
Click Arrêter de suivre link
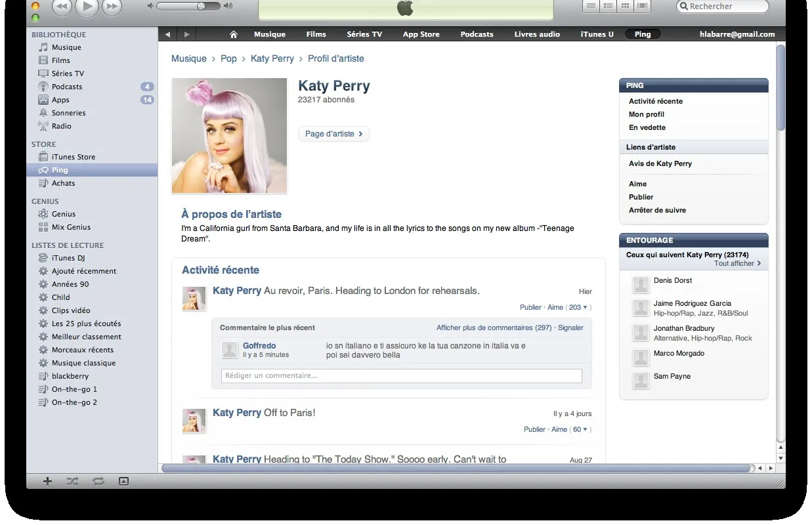pyautogui.click(x=657, y=210)
